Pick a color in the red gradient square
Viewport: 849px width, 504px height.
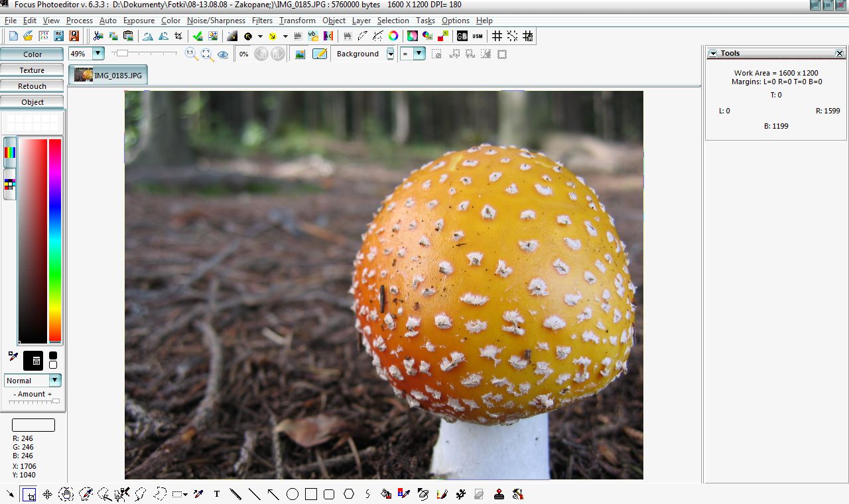[33, 241]
